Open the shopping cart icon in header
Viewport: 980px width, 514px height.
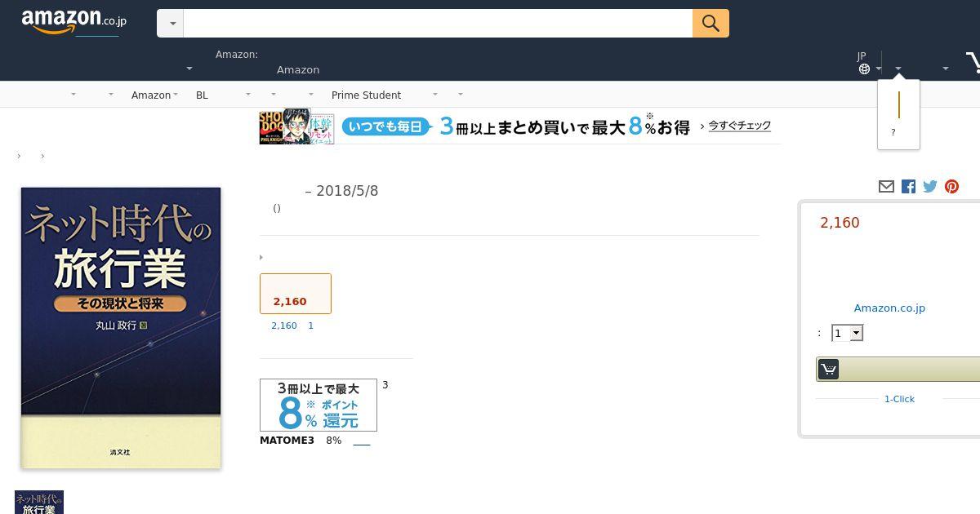[x=973, y=63]
